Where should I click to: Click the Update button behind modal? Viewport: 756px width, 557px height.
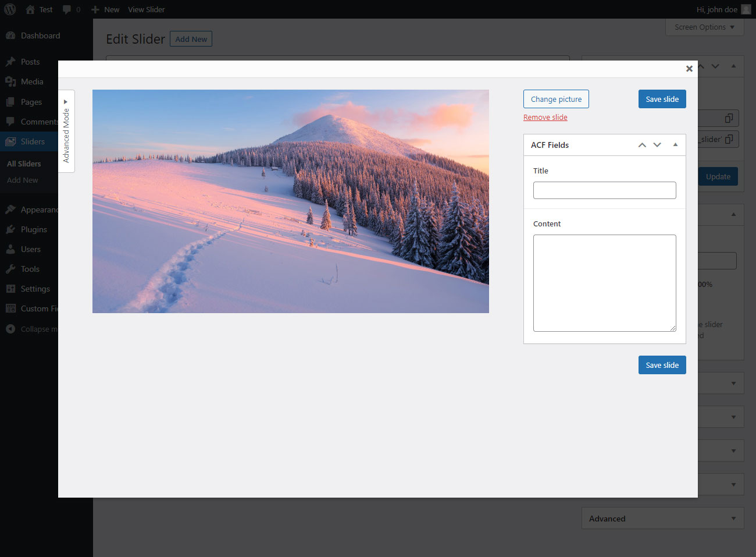click(718, 176)
